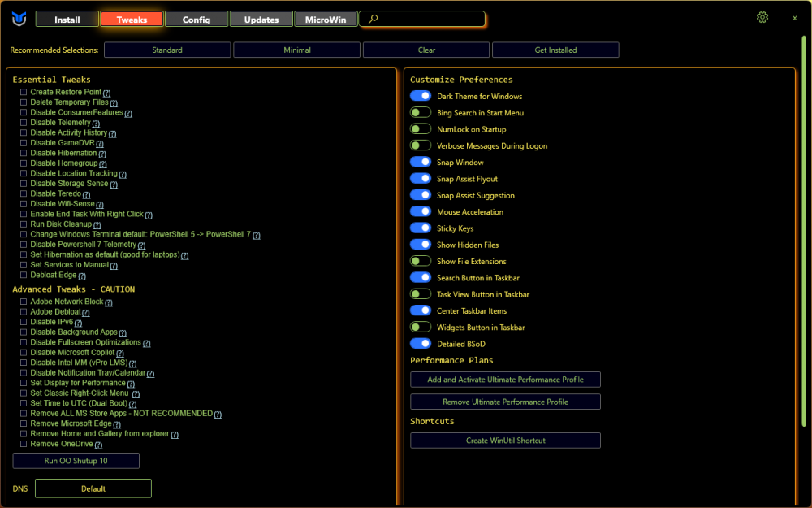Switch to the Install tab
The image size is (812, 508).
(x=67, y=20)
